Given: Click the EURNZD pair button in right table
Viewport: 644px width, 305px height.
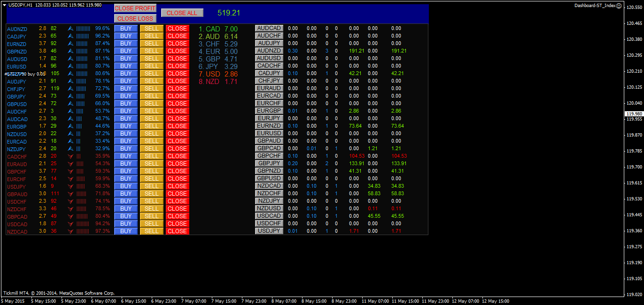Looking at the screenshot, I should (269, 126).
